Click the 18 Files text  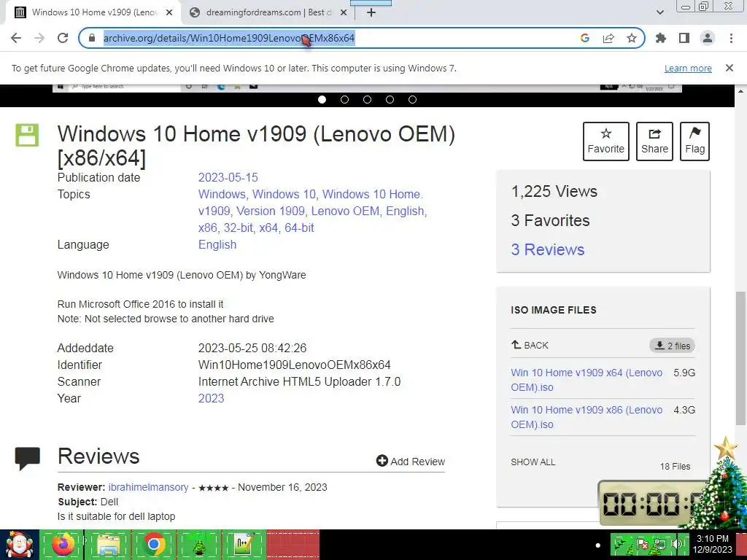click(x=675, y=467)
